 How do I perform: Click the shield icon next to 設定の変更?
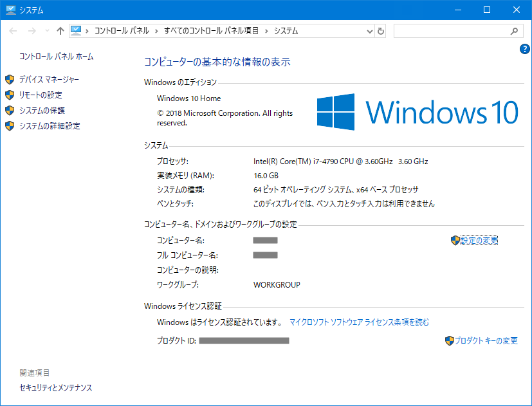tap(455, 240)
